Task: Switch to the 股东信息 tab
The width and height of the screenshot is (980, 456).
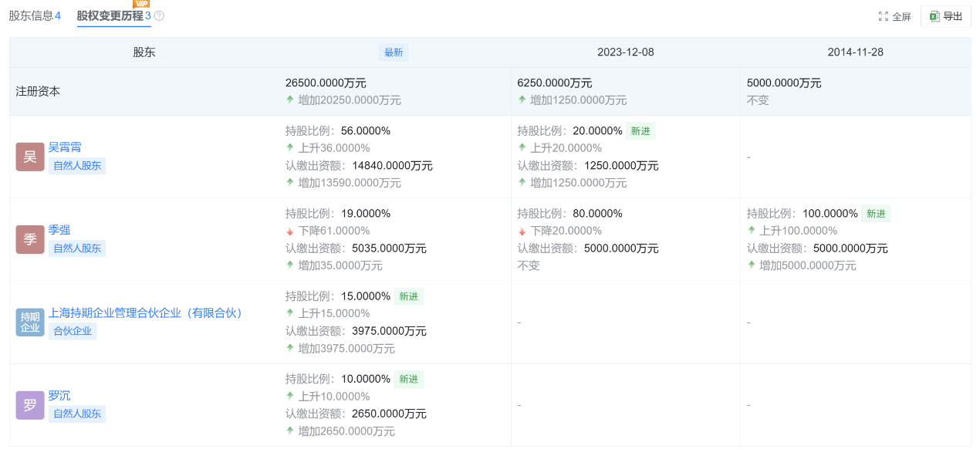Action: pos(35,15)
